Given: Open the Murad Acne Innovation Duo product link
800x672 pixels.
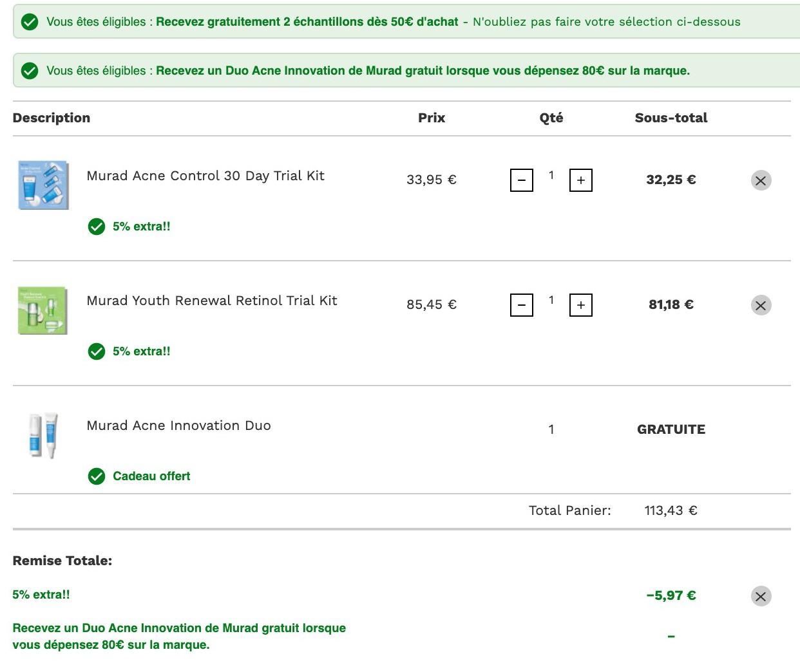Looking at the screenshot, I should (x=179, y=425).
